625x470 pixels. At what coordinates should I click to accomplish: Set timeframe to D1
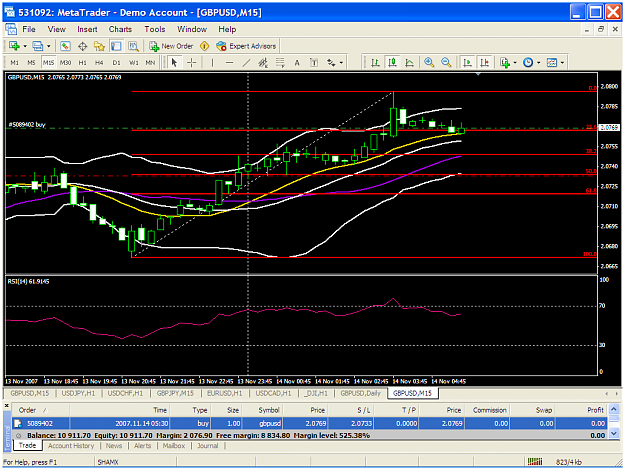[x=116, y=63]
